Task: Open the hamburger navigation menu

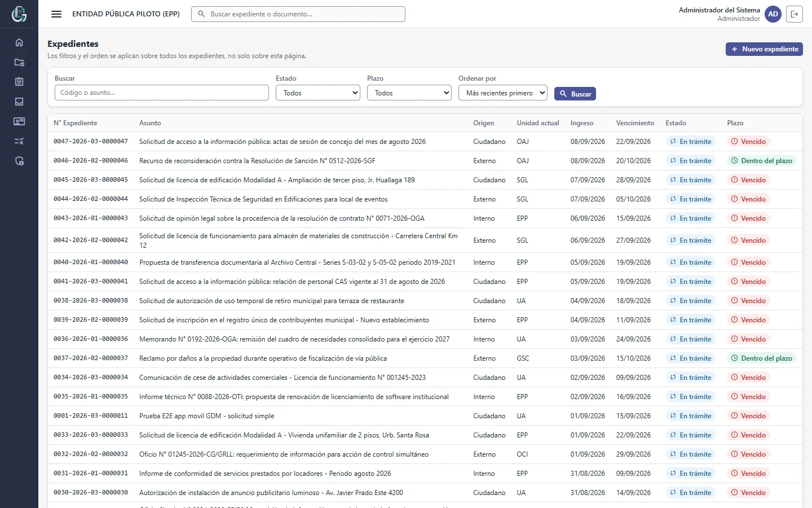Action: pyautogui.click(x=56, y=14)
